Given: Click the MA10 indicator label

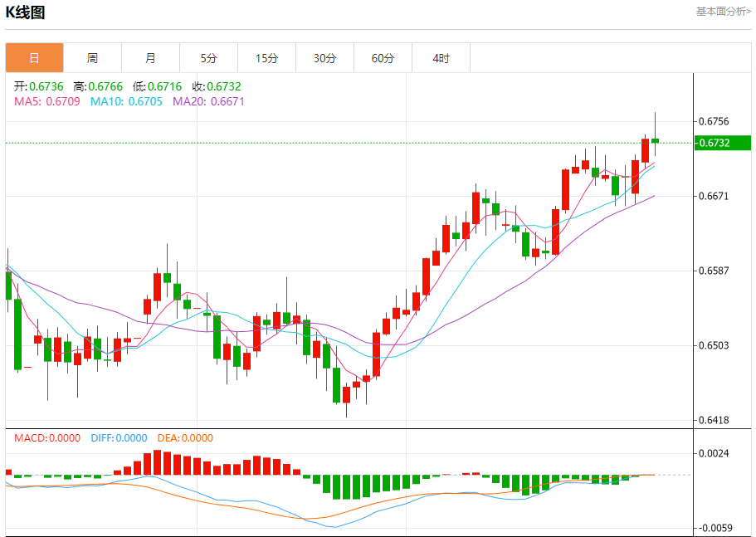Looking at the screenshot, I should click(x=126, y=101).
